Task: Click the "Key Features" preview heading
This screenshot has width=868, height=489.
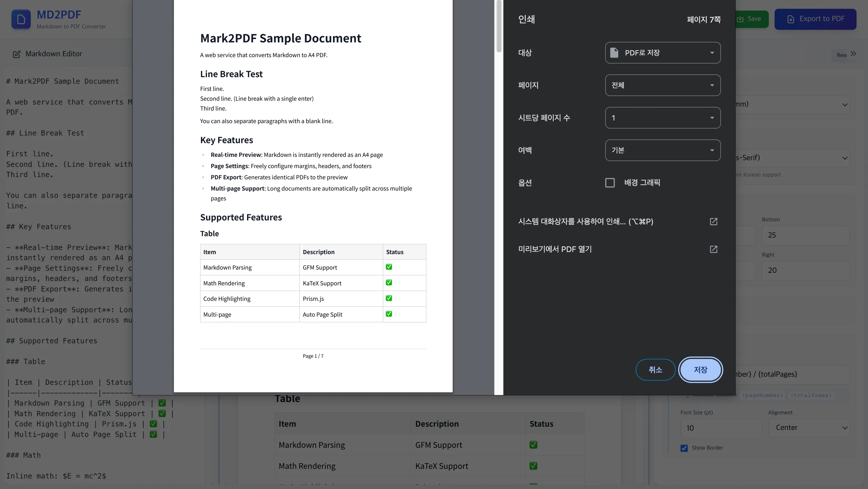Action: [x=226, y=140]
